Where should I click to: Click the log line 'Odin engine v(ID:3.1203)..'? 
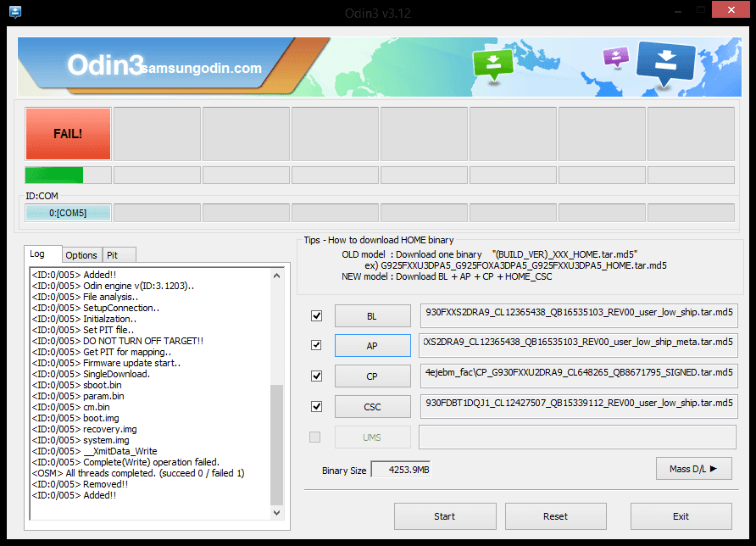[113, 286]
